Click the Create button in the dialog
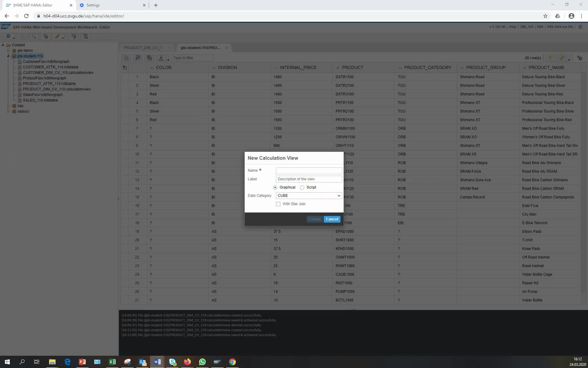Image resolution: width=588 pixels, height=368 pixels. [x=315, y=219]
